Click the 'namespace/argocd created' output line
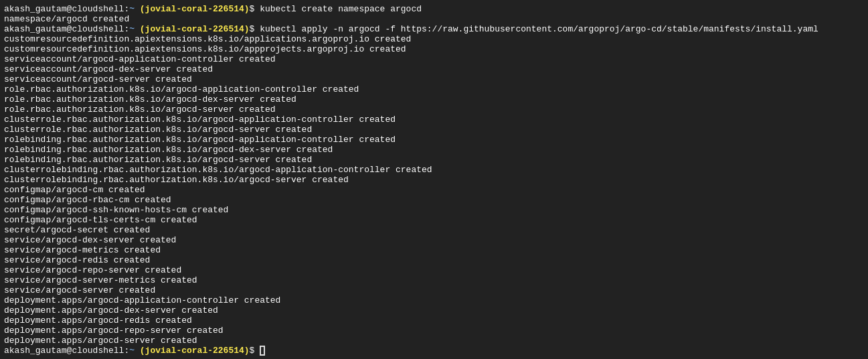The image size is (868, 359). 66,19
